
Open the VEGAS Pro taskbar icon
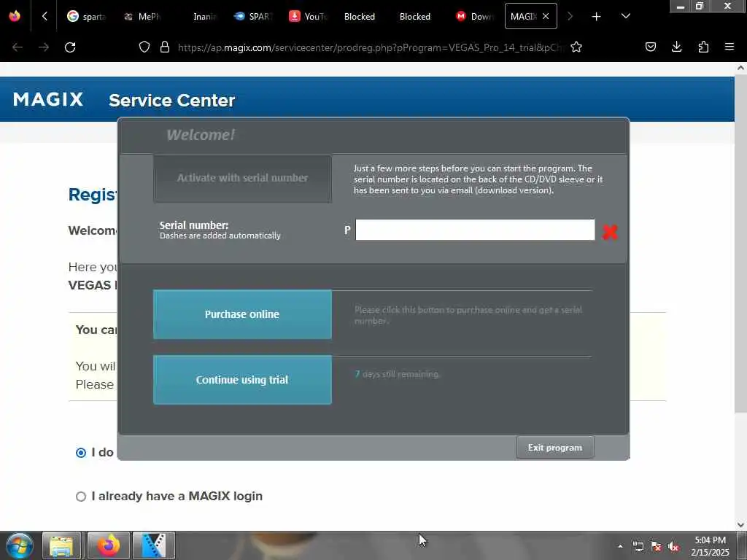[154, 545]
